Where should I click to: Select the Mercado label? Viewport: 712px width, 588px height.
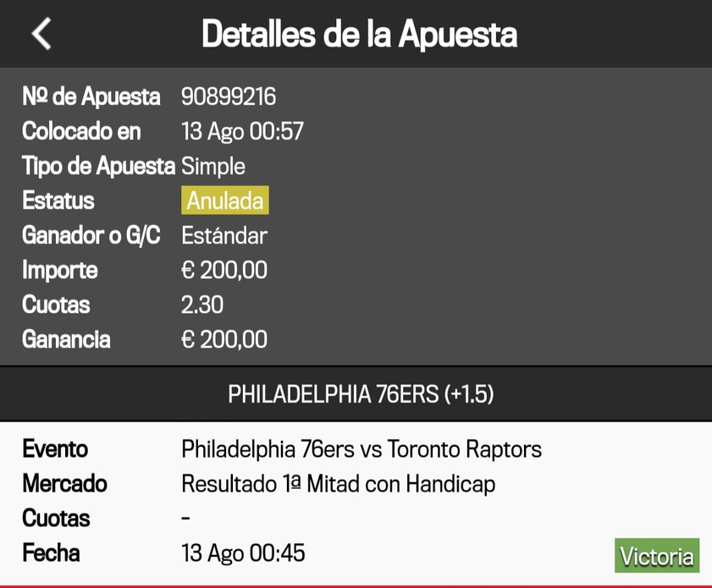[x=64, y=484]
